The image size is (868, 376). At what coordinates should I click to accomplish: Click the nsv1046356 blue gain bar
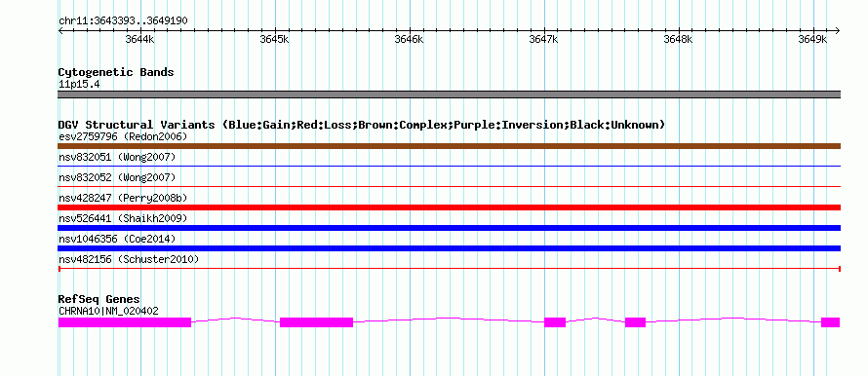[449, 248]
